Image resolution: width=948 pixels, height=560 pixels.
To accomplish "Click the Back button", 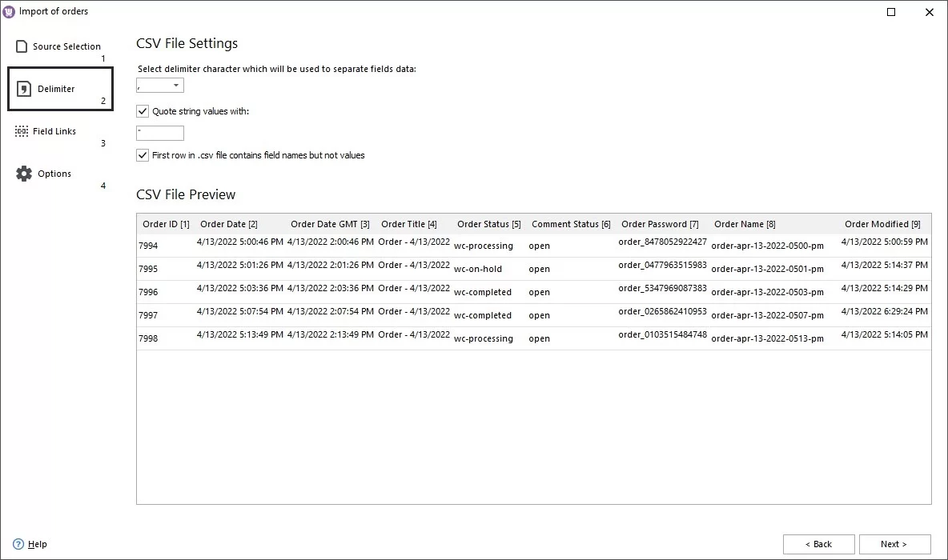I will click(819, 544).
